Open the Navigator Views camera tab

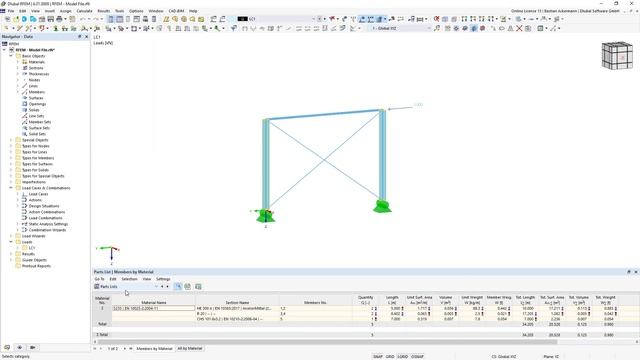(32, 347)
